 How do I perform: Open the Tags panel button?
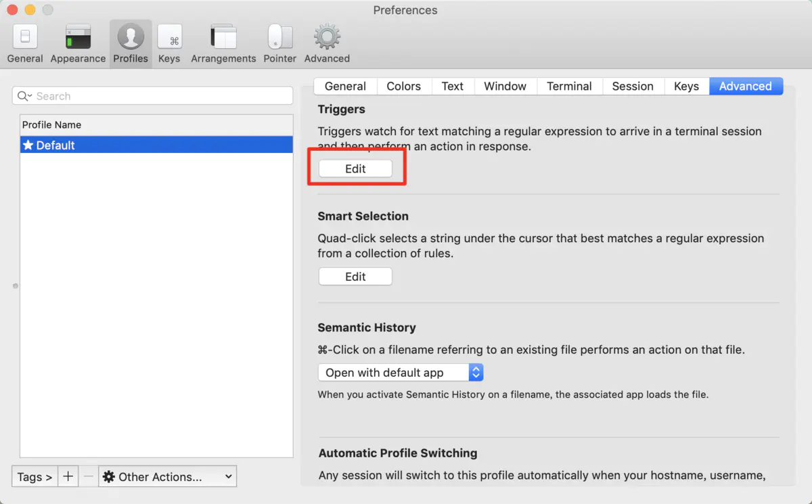tap(35, 477)
